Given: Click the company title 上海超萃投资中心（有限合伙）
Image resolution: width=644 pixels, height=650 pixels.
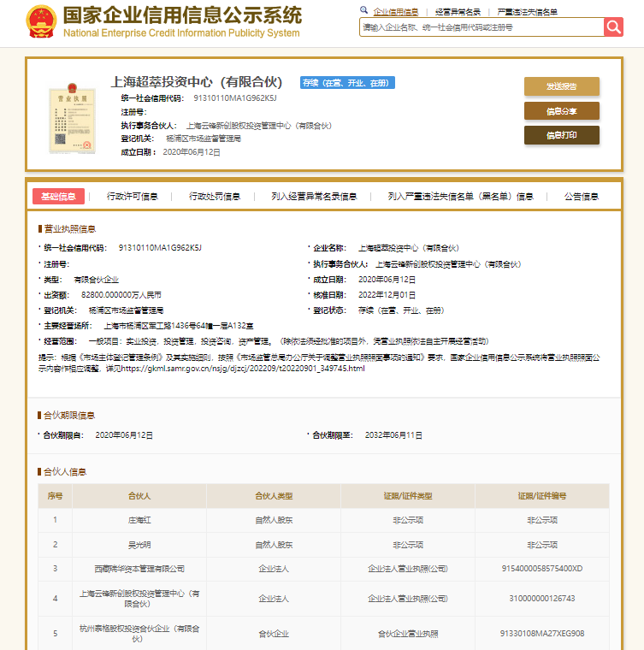Looking at the screenshot, I should tap(197, 82).
